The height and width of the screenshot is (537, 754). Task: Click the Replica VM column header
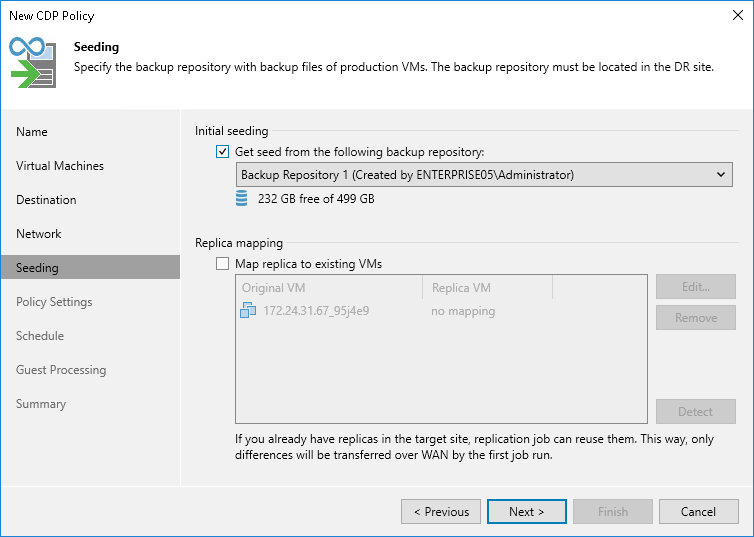tap(488, 287)
